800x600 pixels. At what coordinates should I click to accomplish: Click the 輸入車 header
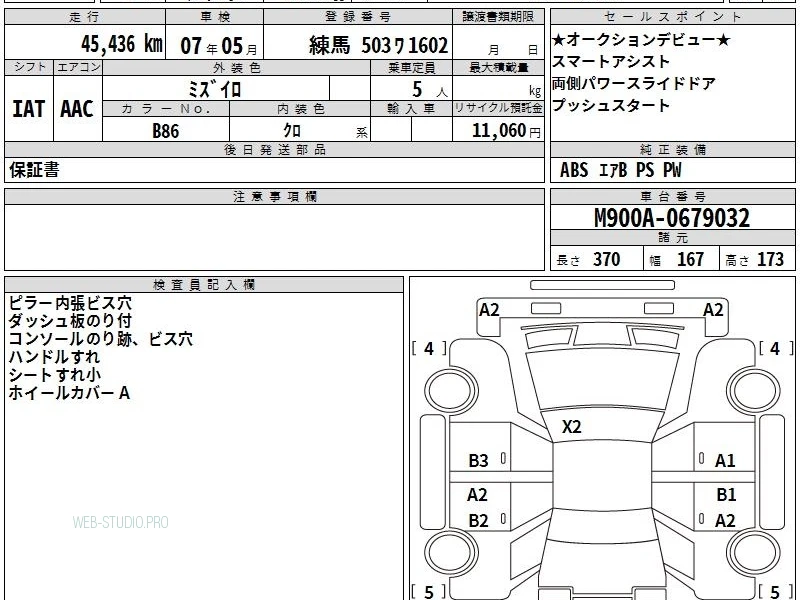(412, 109)
